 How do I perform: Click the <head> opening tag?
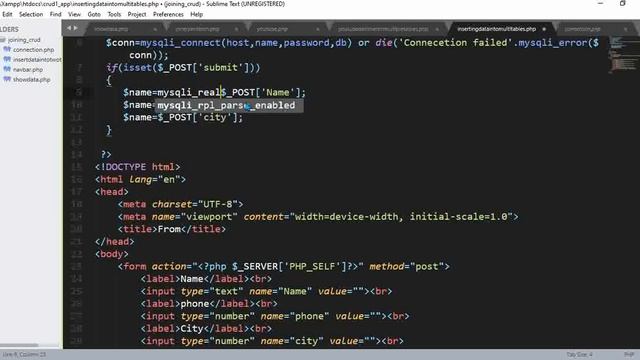(112, 192)
